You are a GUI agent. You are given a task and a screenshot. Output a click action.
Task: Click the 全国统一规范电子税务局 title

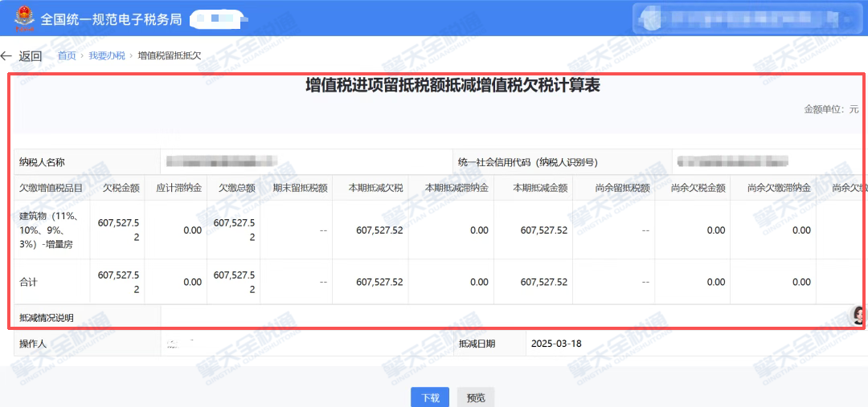coord(111,18)
